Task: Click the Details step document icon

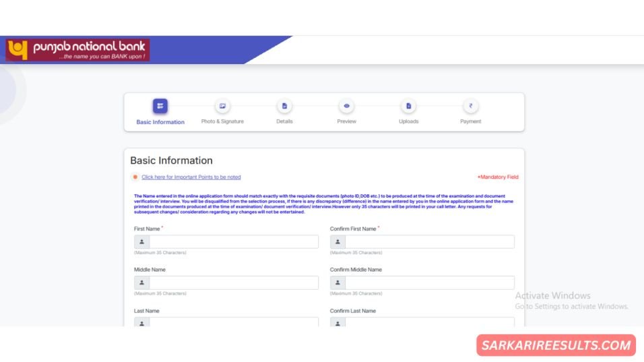Action: (x=284, y=107)
